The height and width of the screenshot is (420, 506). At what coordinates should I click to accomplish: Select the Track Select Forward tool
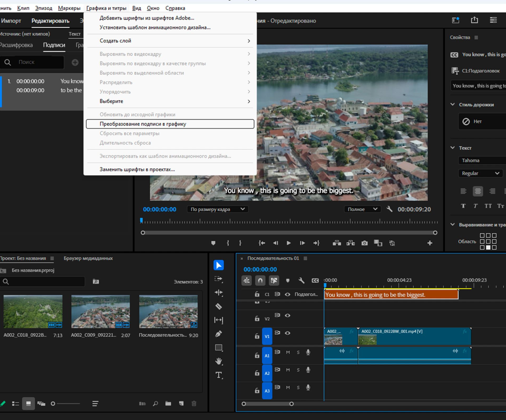pyautogui.click(x=218, y=279)
